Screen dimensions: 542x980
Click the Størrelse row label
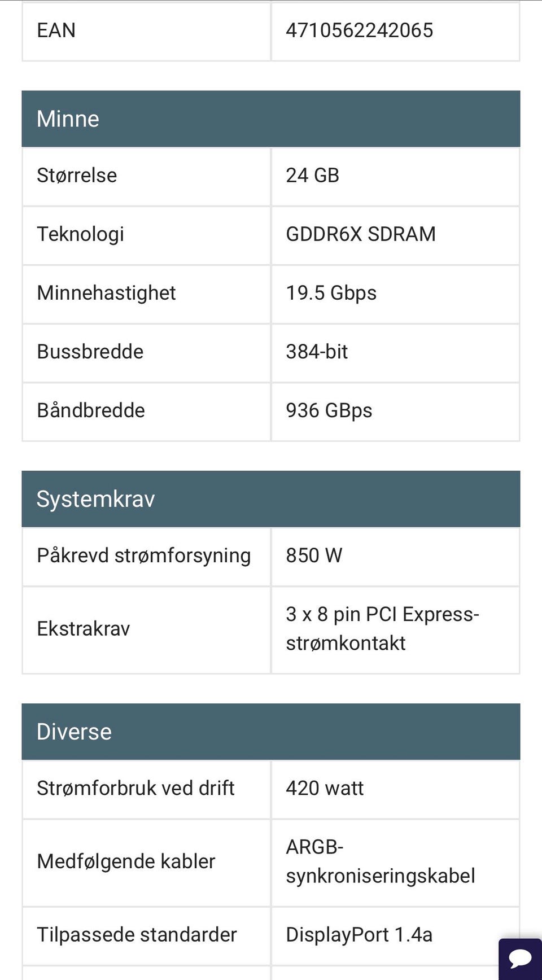[x=77, y=176]
